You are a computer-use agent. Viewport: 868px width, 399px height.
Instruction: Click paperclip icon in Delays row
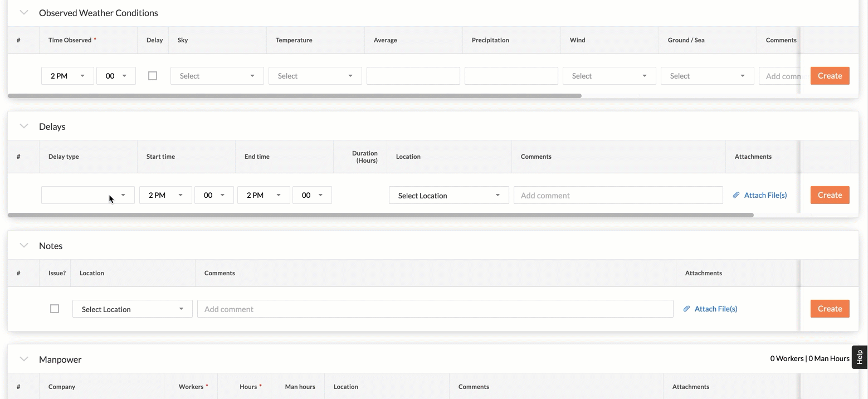(736, 195)
